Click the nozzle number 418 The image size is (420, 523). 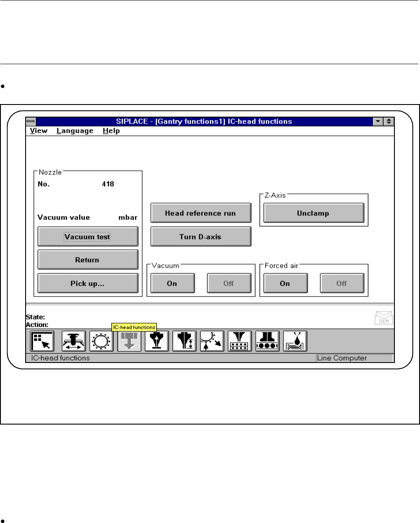(108, 183)
